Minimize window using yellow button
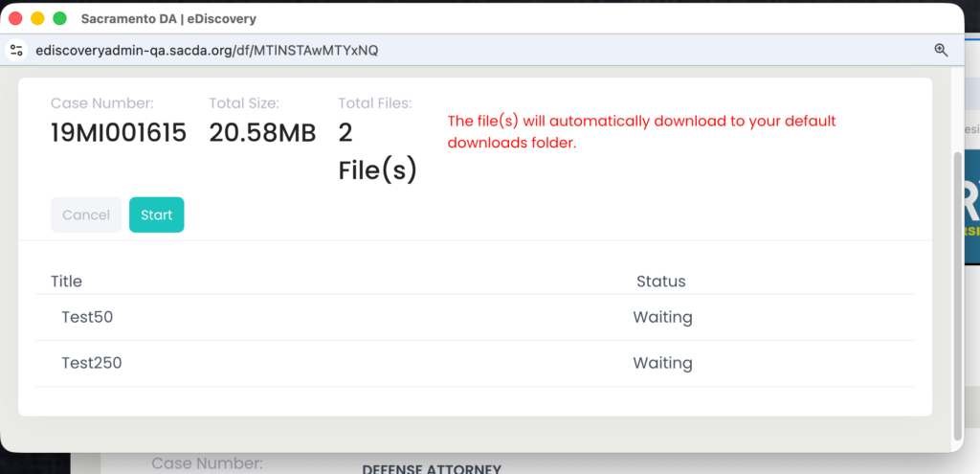The image size is (980, 474). click(x=37, y=18)
